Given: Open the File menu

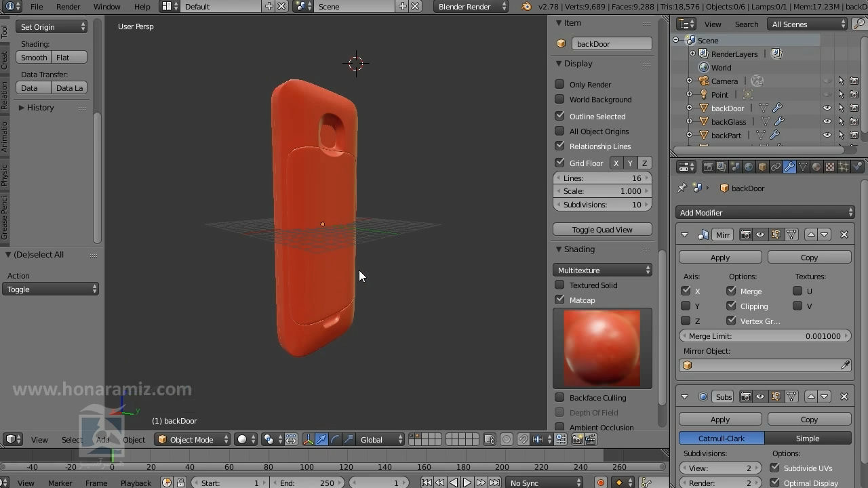Looking at the screenshot, I should (x=37, y=6).
